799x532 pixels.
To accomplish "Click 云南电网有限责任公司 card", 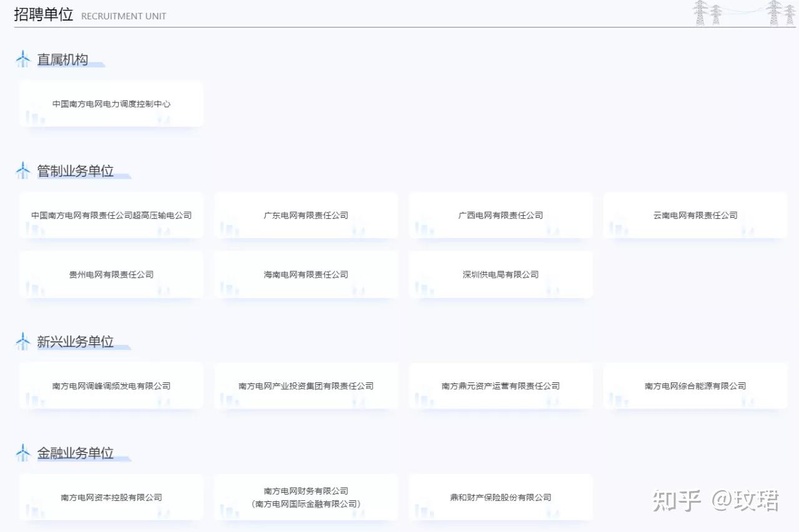I will 695,215.
